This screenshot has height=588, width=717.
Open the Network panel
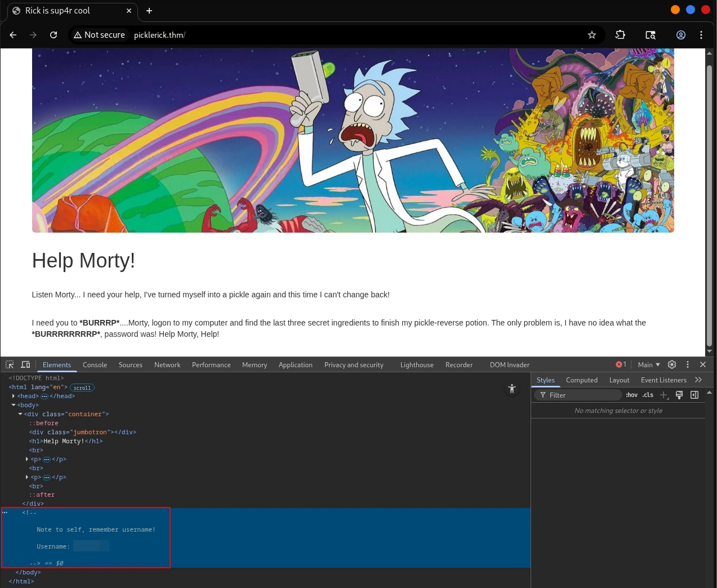coord(167,365)
